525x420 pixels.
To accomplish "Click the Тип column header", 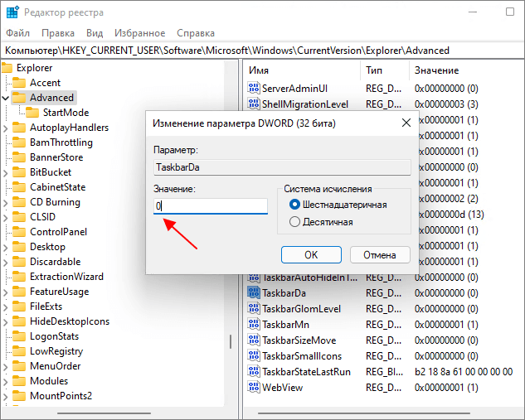I will point(385,70).
